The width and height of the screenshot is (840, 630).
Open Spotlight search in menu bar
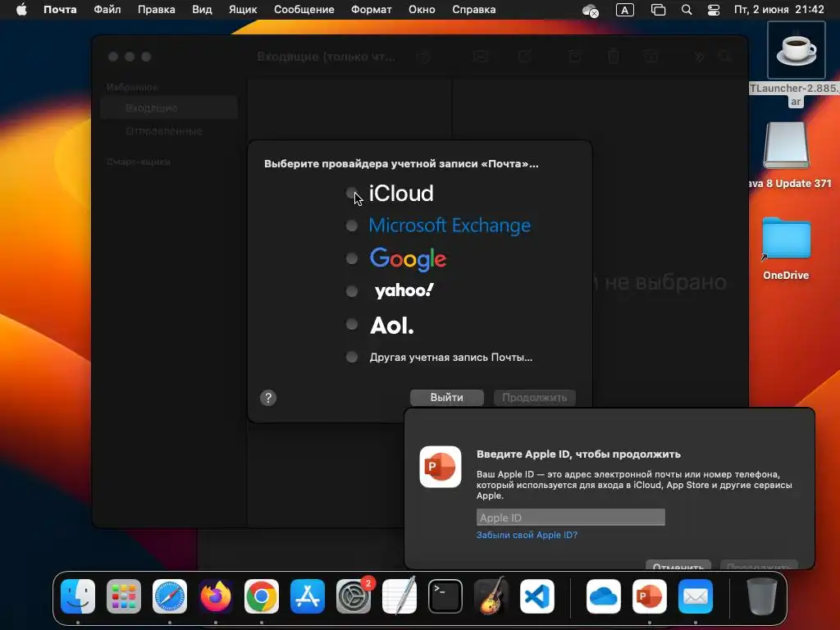tap(687, 10)
